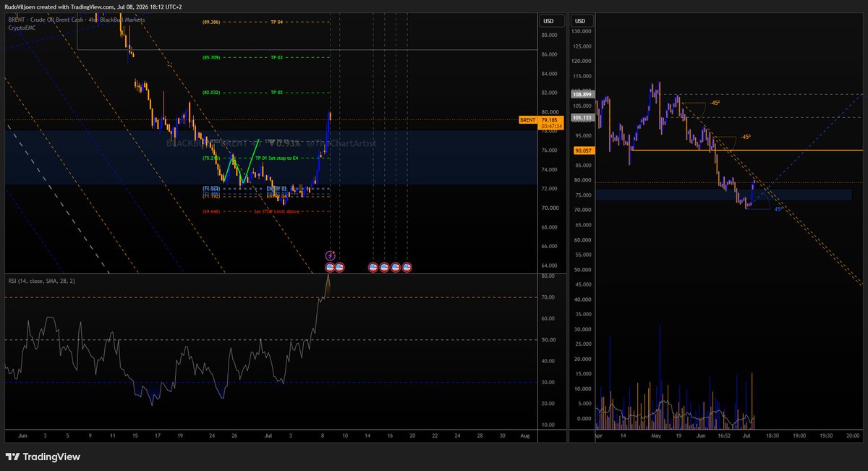Click US flag marker directly below lightning icon
The width and height of the screenshot is (868, 471).
(x=330, y=267)
